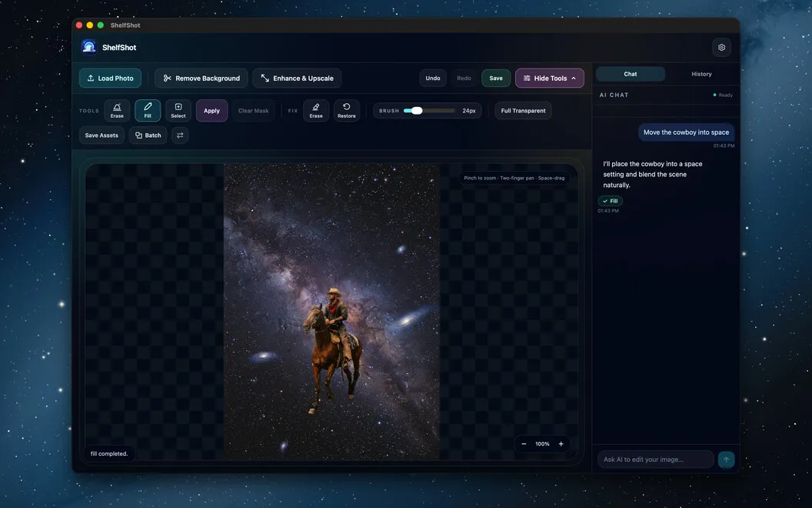Close the ShelfShot window

pos(79,25)
